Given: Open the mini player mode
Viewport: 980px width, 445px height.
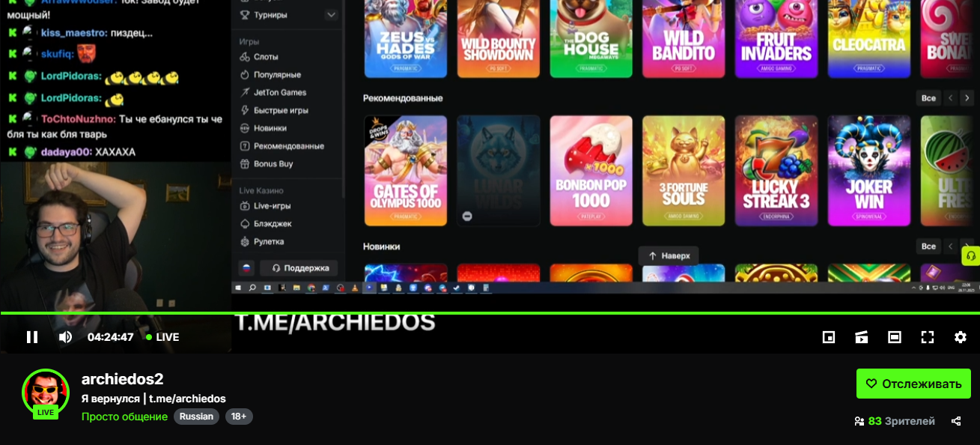Looking at the screenshot, I should coord(829,337).
